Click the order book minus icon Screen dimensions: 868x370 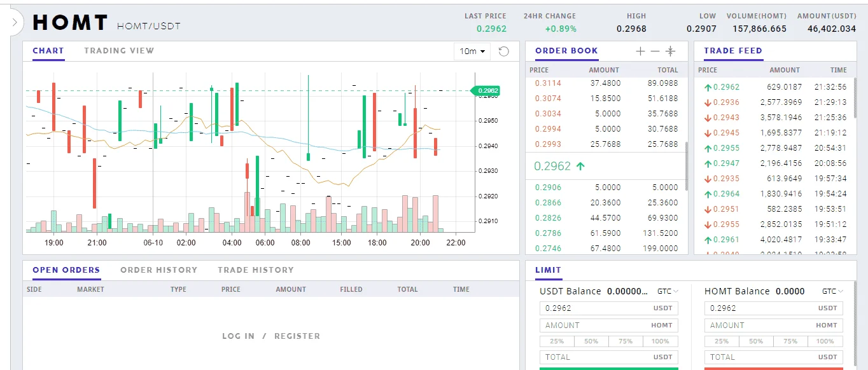[x=655, y=51]
